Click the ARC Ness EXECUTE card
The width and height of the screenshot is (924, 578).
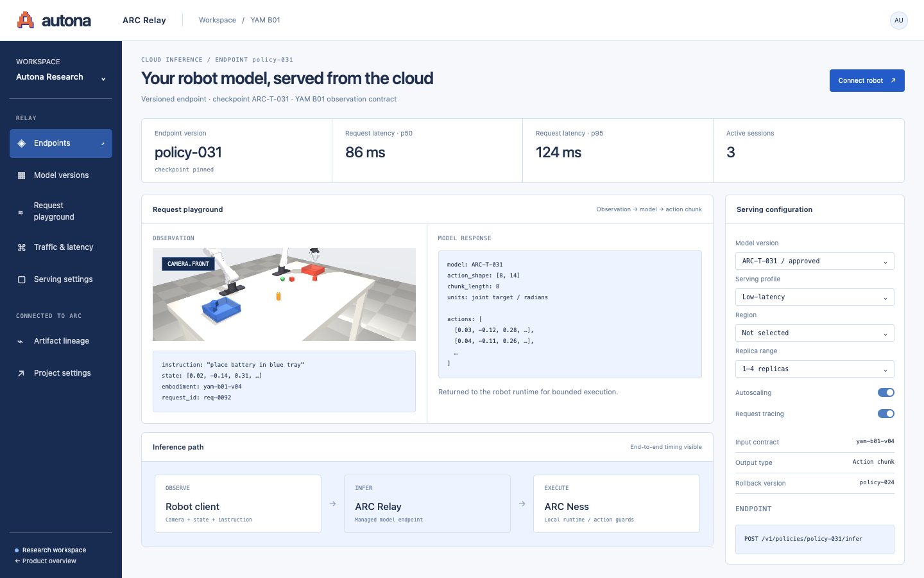tap(617, 504)
